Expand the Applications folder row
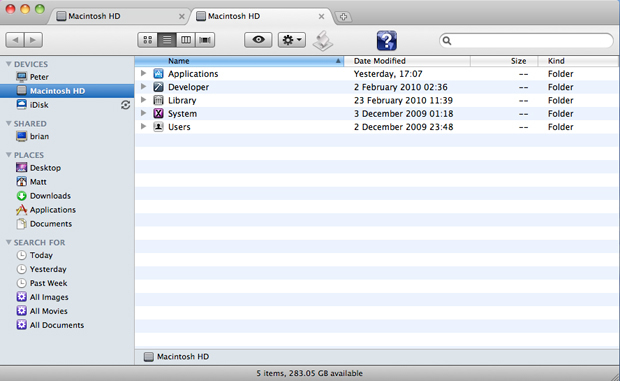The width and height of the screenshot is (620, 381). (144, 73)
